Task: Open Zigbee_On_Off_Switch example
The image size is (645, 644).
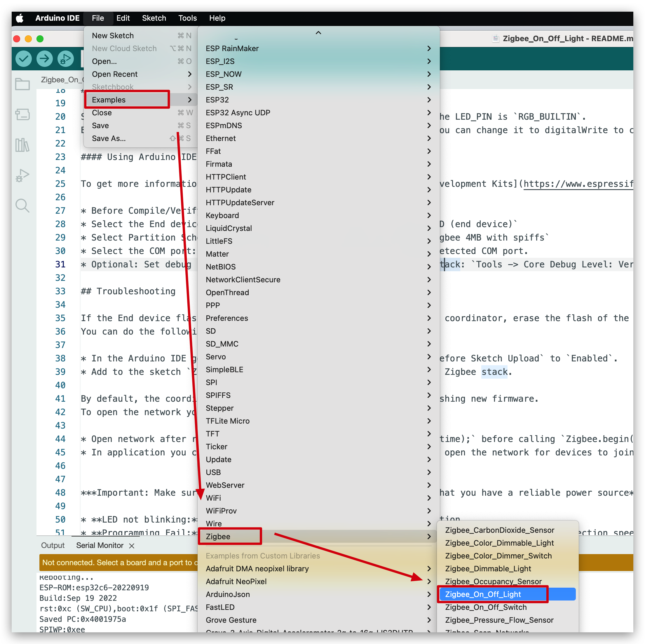Action: 508,607
